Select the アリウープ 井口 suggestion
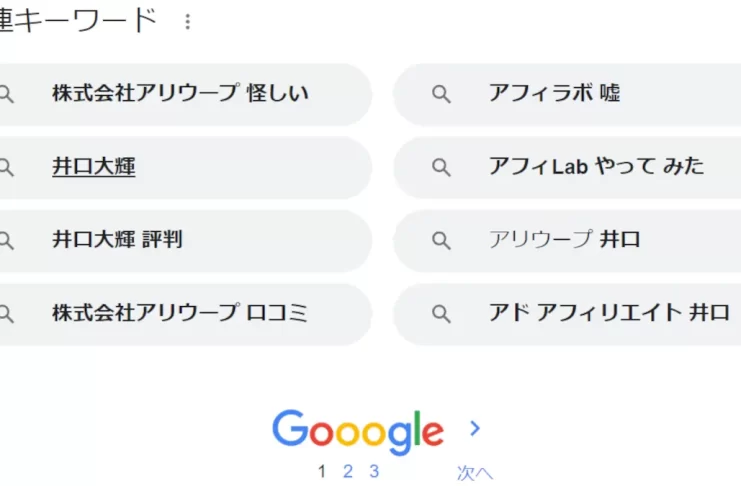741x486 pixels. tap(564, 240)
